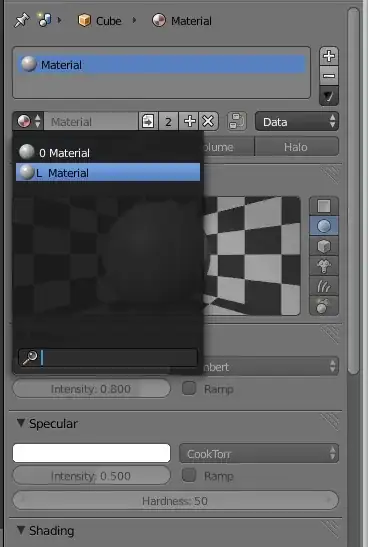Image resolution: width=368 pixels, height=547 pixels.
Task: Grab the Shading panel drag grip
Action: point(330,528)
